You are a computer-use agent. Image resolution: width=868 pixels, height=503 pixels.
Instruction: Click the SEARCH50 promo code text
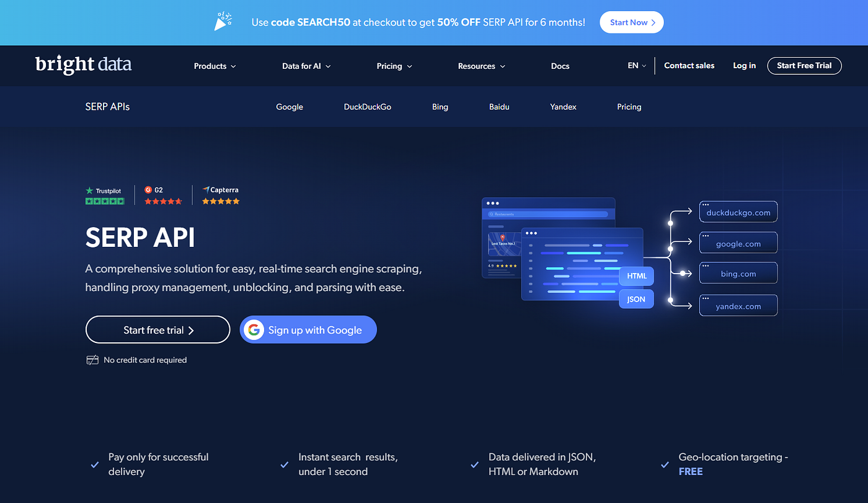pos(324,22)
